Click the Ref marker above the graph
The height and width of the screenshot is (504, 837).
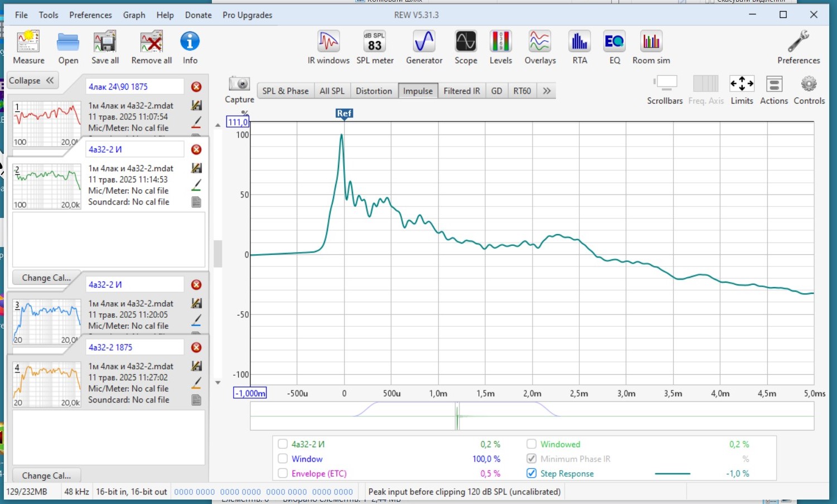(x=344, y=113)
